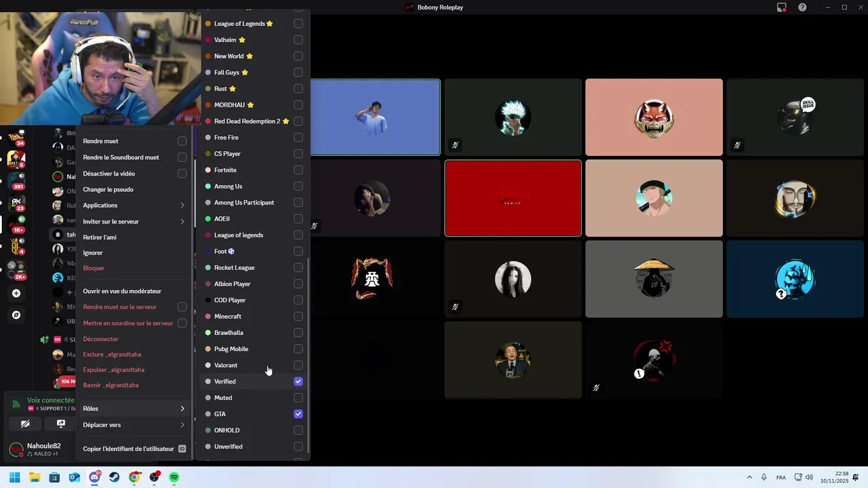Open the server icon with 2K+ badge
868x488 pixels.
(x=16, y=270)
